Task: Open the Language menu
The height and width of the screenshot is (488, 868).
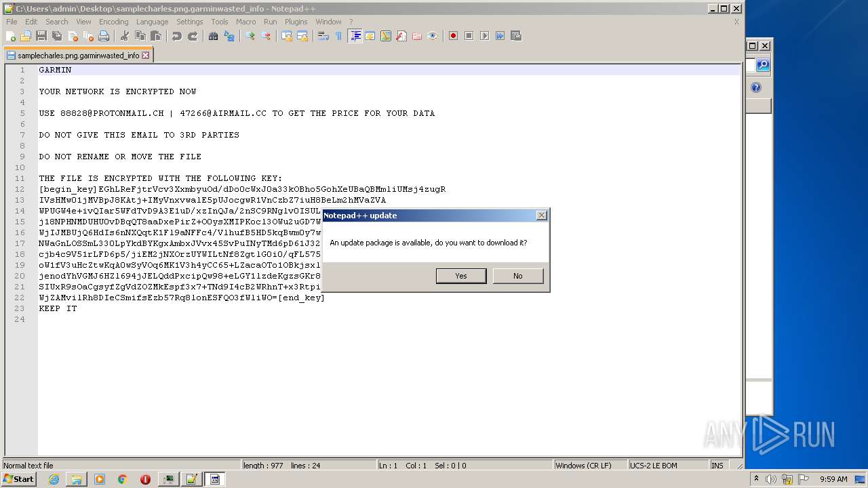Action: (152, 22)
